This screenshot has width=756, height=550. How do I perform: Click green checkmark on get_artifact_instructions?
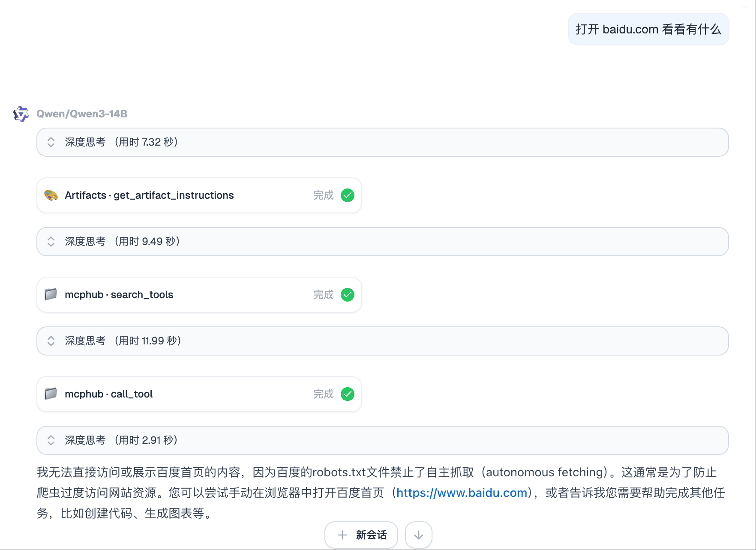(x=347, y=195)
